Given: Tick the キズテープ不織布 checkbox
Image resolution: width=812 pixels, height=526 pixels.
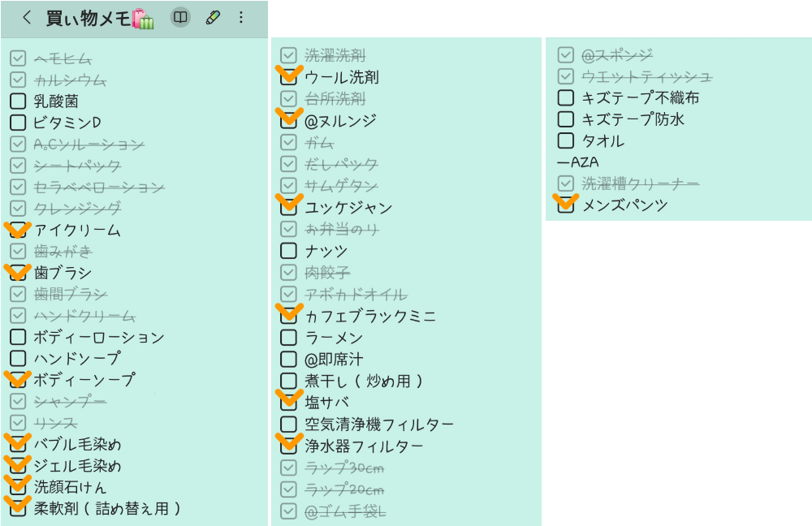Looking at the screenshot, I should pos(566,98).
